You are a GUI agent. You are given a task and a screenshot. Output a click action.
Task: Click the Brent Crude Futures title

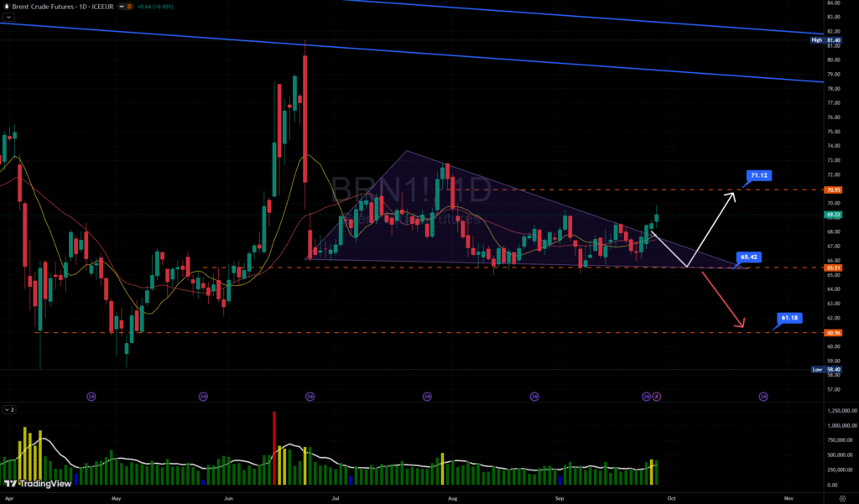(x=52, y=6)
